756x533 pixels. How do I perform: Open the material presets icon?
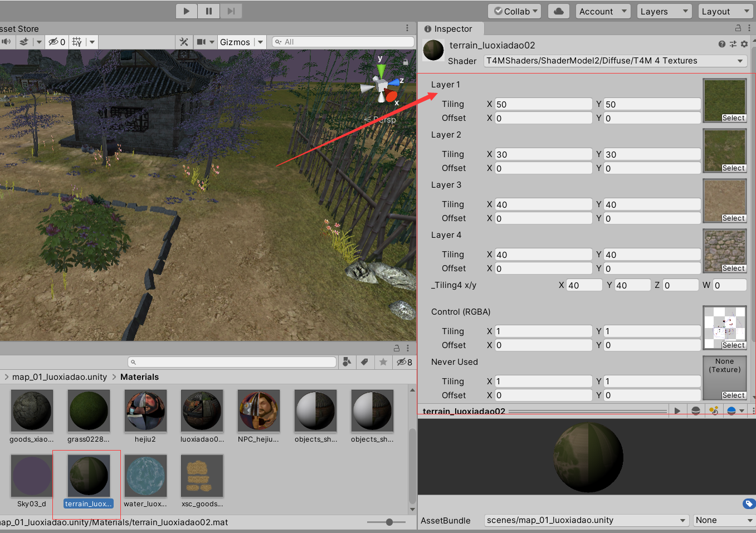733,44
